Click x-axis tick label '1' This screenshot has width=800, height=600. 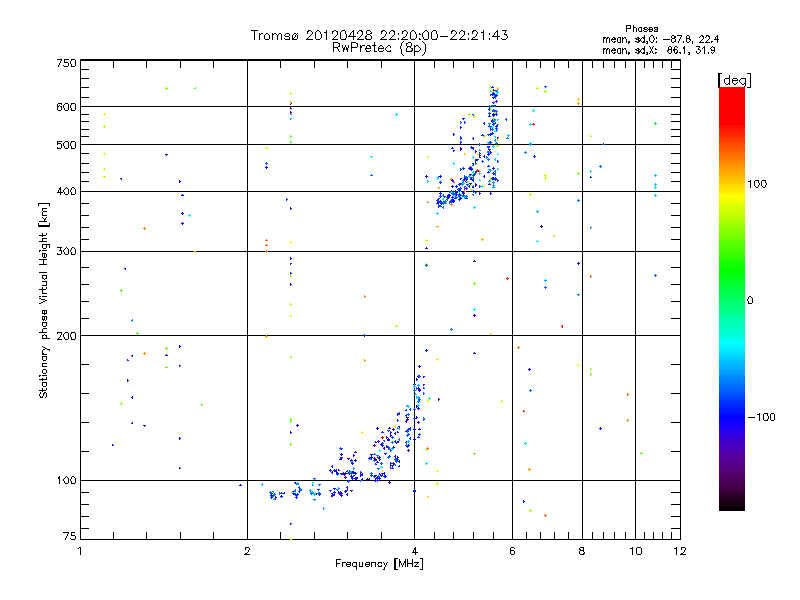(80, 551)
